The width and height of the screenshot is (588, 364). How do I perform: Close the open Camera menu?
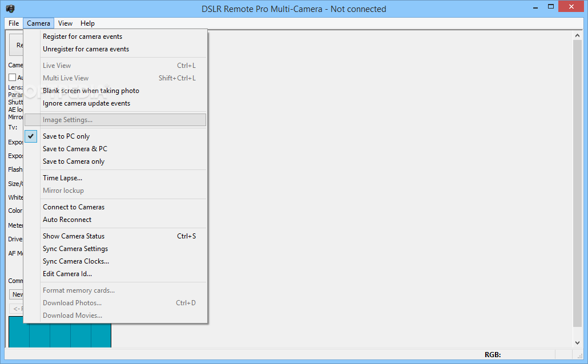38,23
